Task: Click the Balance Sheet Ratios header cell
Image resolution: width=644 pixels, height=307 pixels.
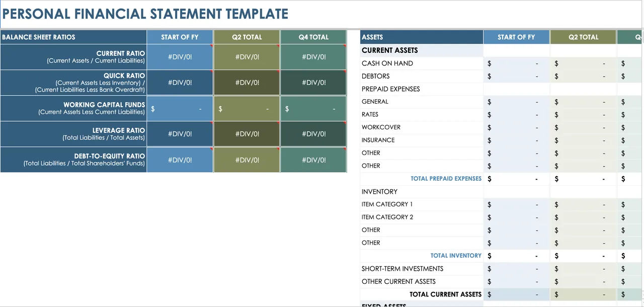Action: point(73,37)
